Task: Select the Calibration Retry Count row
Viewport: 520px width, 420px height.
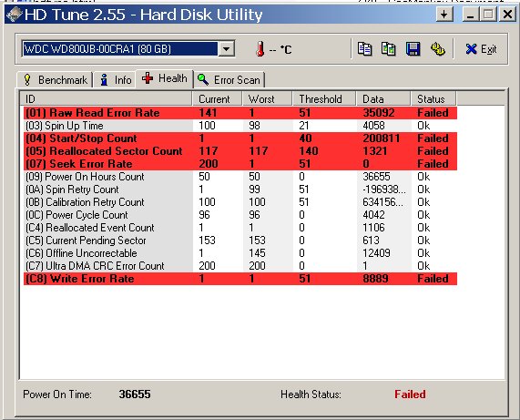Action: 240,202
